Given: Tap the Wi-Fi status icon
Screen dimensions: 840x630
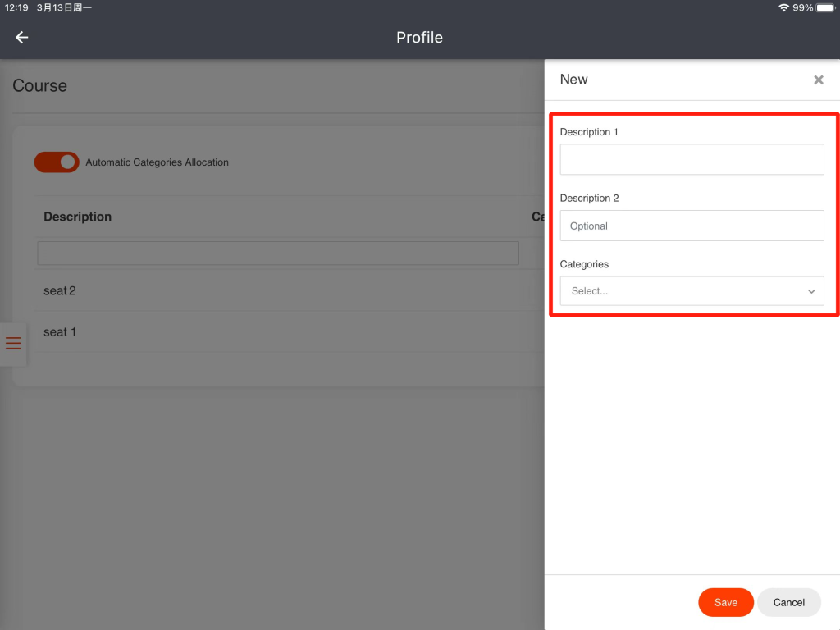Looking at the screenshot, I should point(783,7).
